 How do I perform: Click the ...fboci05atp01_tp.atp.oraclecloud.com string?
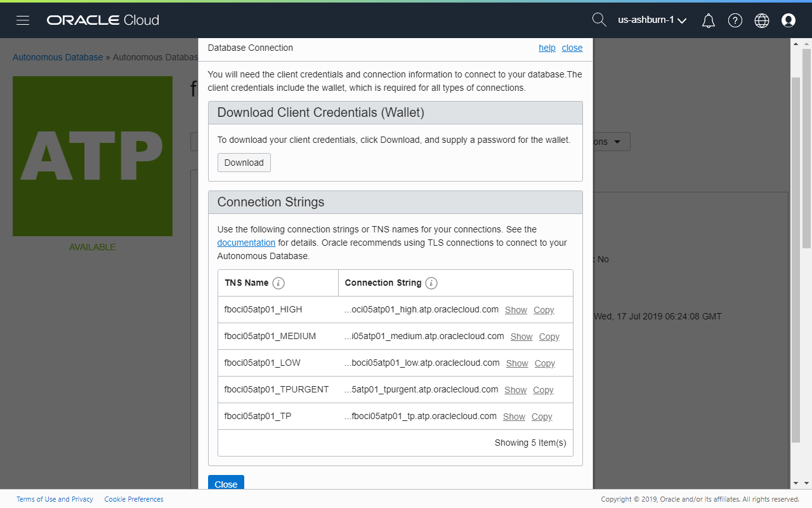click(x=421, y=416)
